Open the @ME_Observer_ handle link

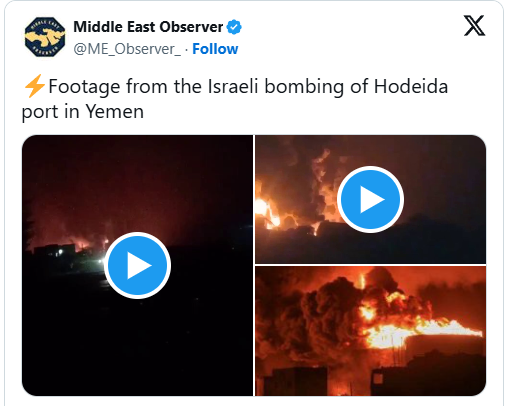tap(127, 49)
